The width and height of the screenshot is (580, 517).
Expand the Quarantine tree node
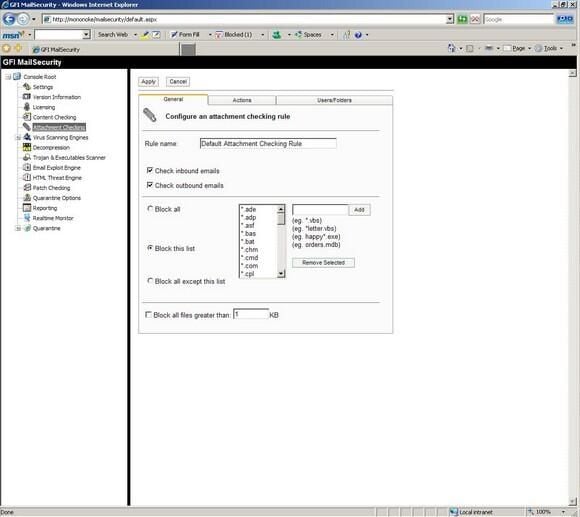tap(17, 229)
